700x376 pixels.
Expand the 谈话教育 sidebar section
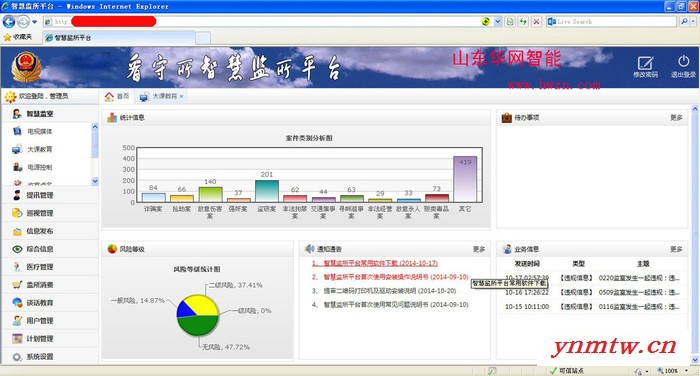tap(49, 302)
